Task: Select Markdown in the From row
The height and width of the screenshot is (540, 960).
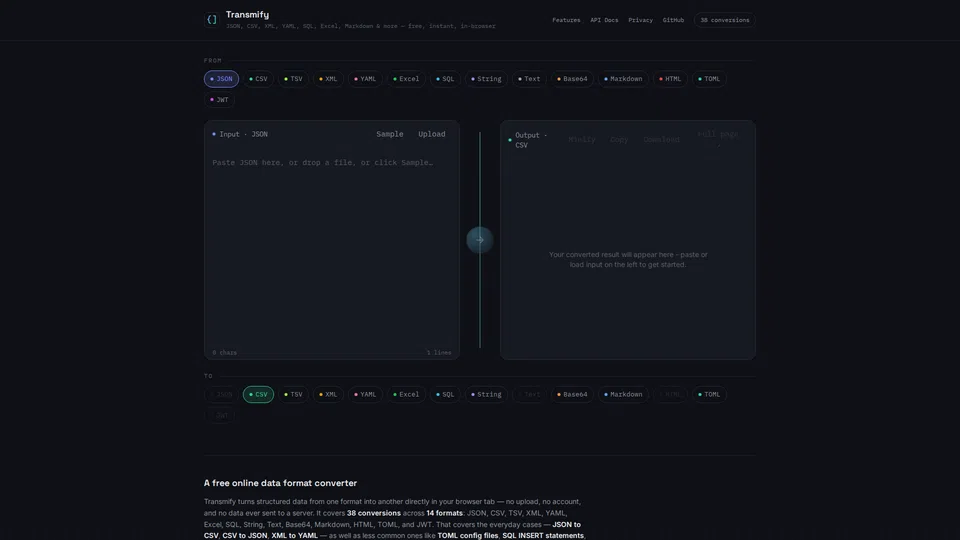Action: pos(623,79)
